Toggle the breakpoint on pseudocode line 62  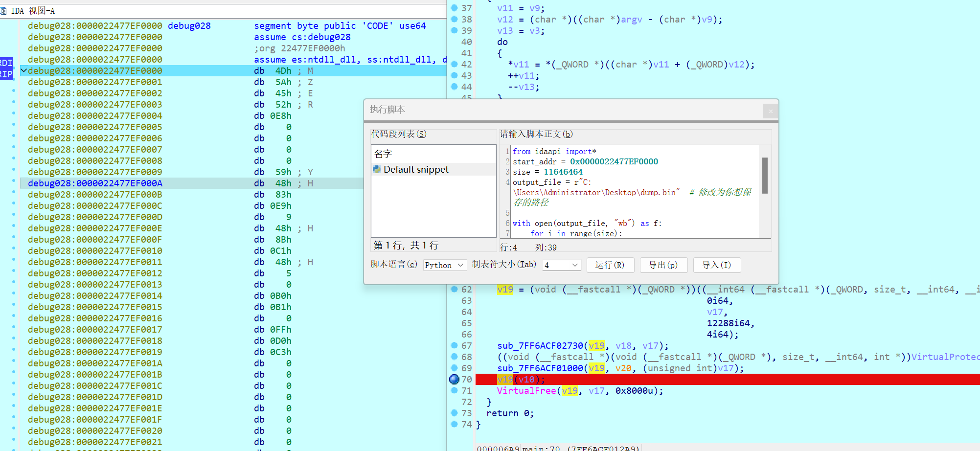click(x=454, y=289)
